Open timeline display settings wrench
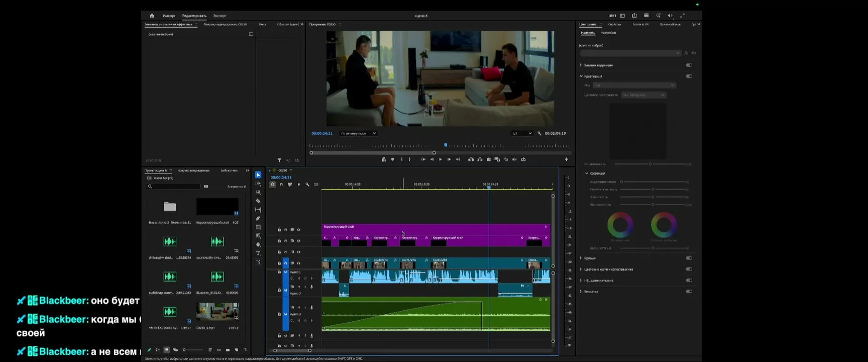 click(x=307, y=185)
